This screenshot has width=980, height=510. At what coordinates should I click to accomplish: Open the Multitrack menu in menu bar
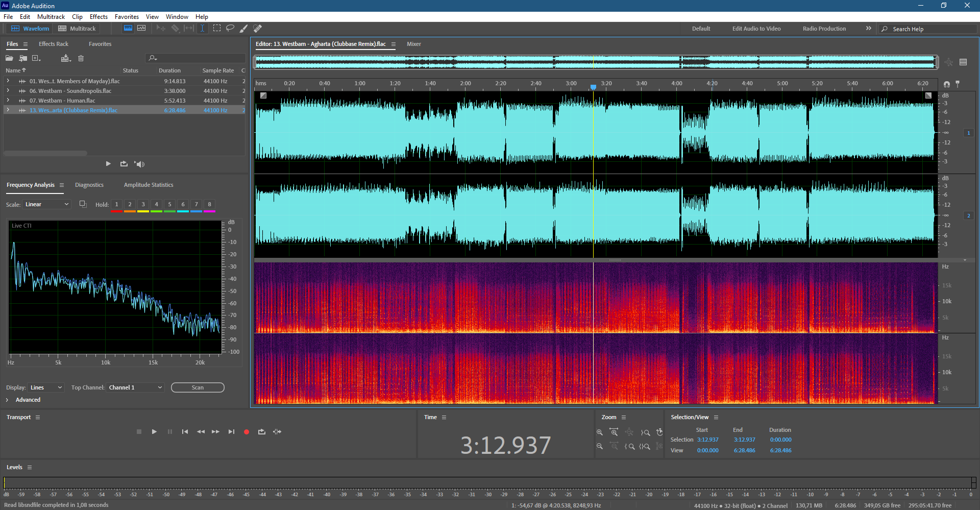coord(51,17)
